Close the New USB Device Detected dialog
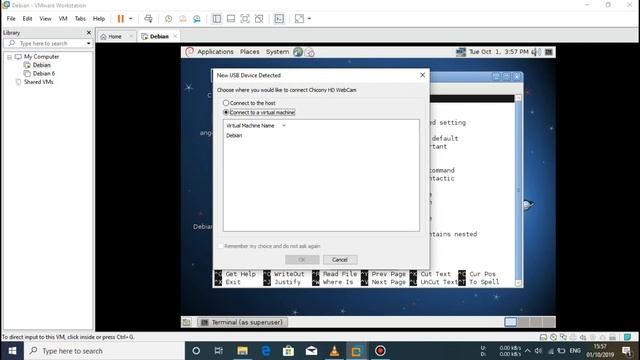Image resolution: width=640 pixels, height=360 pixels. (422, 75)
